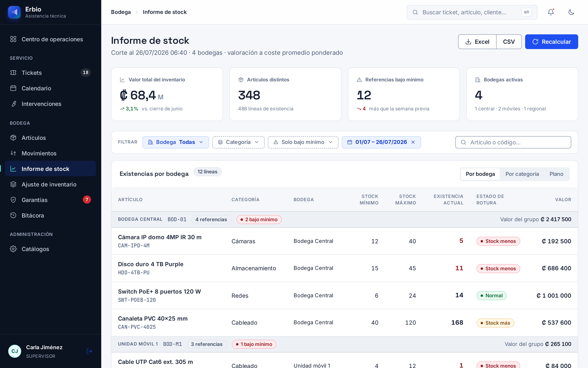Click the Referencias bajo mínimo warning icon
The image size is (588, 368).
pyautogui.click(x=359, y=80)
